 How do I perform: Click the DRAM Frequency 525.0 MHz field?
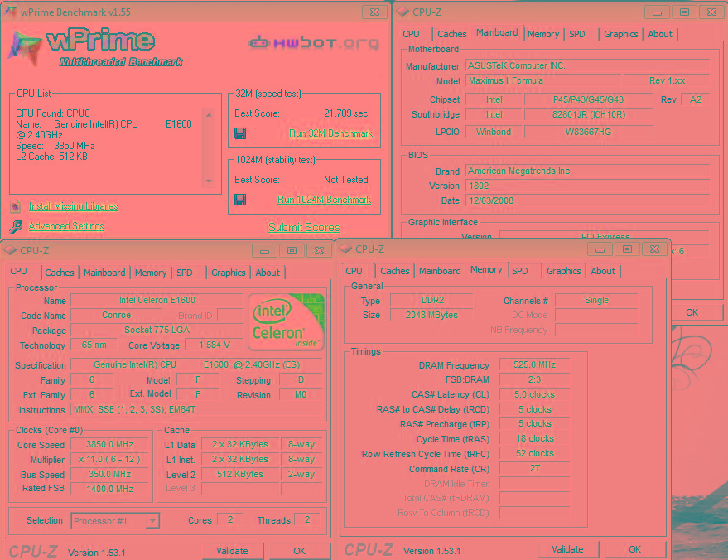[x=534, y=365]
